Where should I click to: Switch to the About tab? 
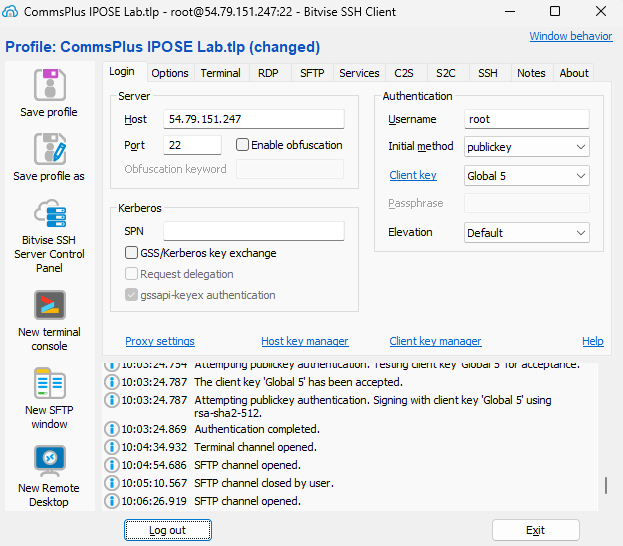(x=574, y=73)
